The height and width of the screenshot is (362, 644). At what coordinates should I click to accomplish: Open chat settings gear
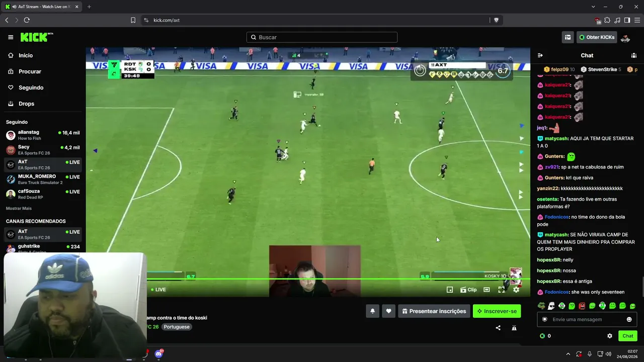(610, 336)
